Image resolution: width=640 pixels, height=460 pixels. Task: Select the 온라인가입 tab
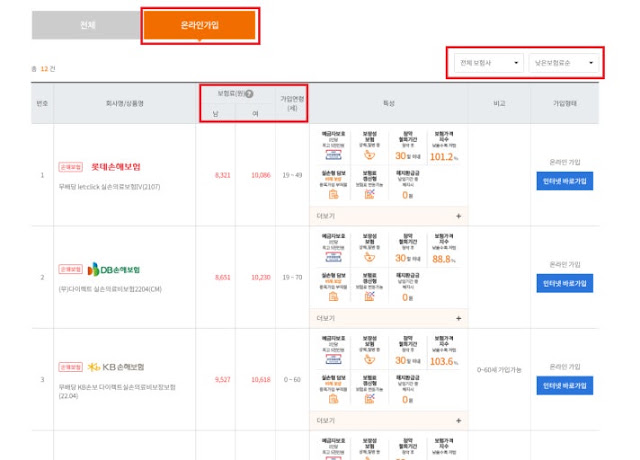(200, 25)
